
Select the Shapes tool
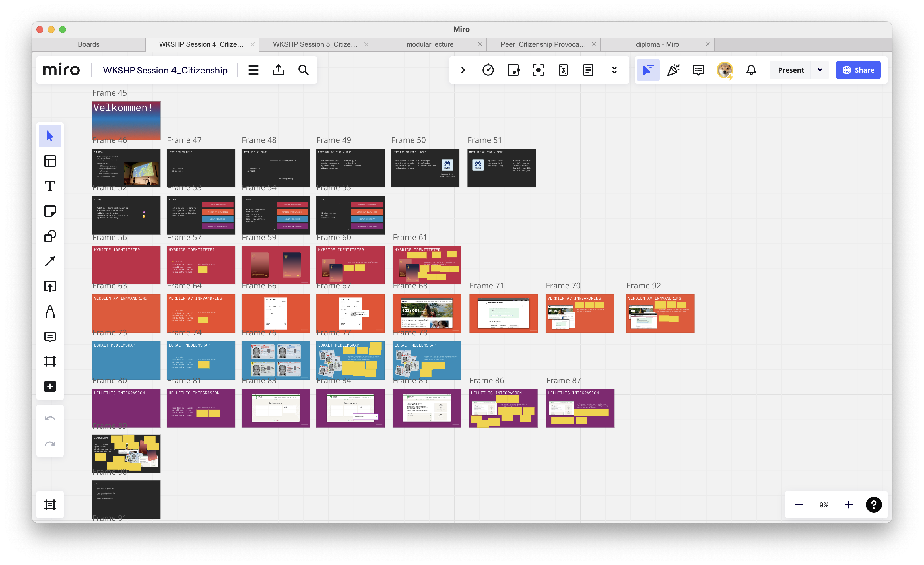pos(50,236)
